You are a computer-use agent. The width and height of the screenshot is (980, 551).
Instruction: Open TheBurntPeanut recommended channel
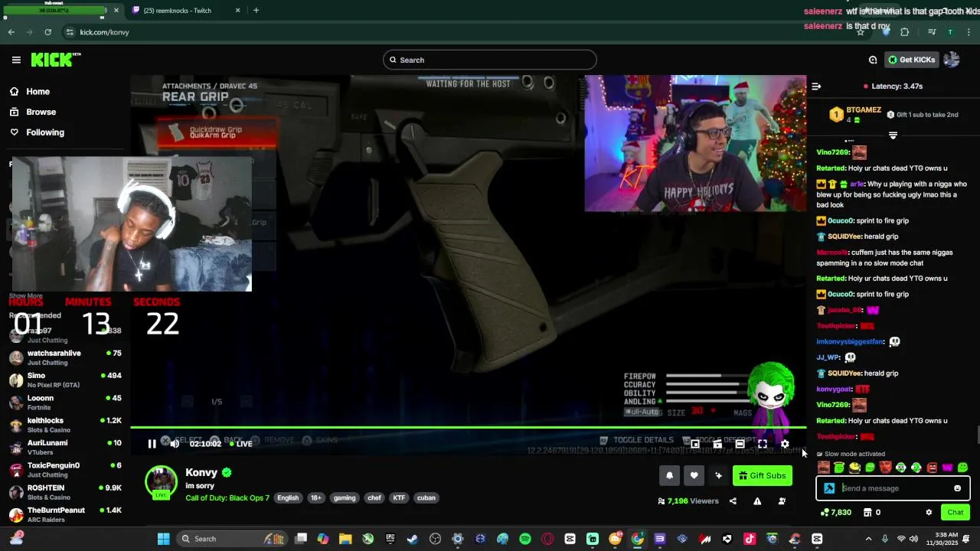(65, 514)
